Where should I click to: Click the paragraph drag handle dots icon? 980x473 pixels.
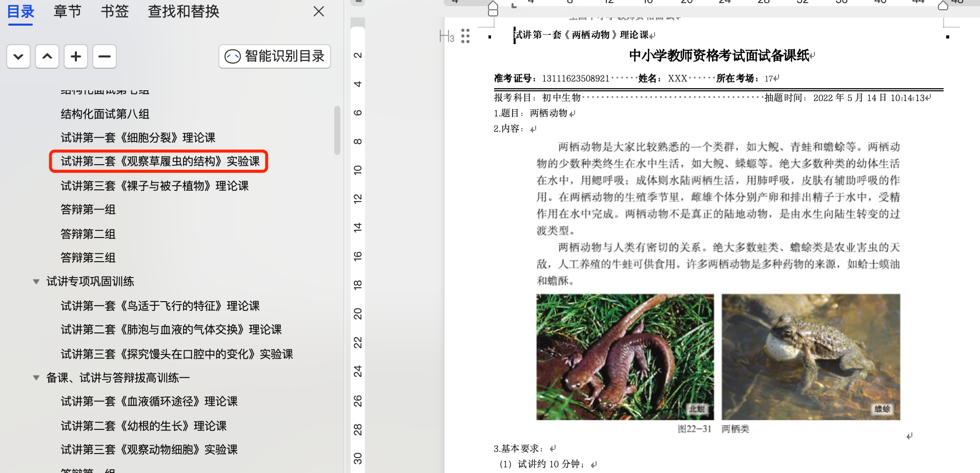(x=465, y=36)
